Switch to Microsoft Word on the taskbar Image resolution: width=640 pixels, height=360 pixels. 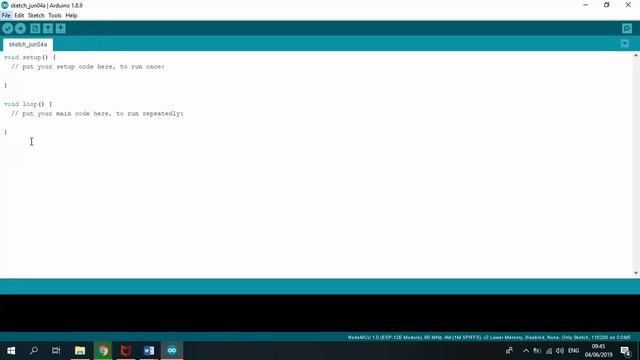click(149, 351)
